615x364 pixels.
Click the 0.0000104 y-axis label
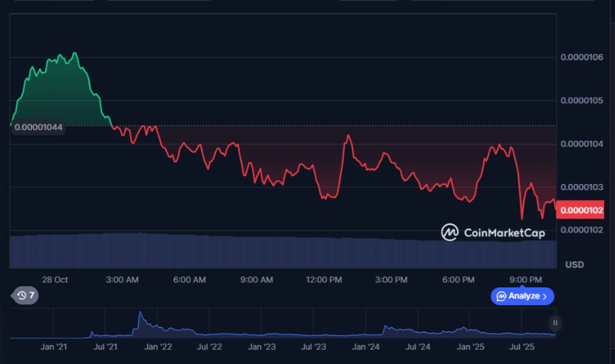pyautogui.click(x=581, y=144)
